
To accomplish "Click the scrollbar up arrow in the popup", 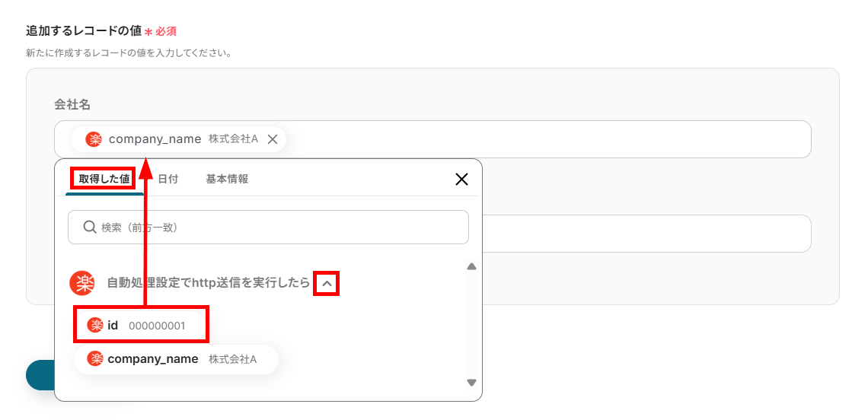I will (x=471, y=266).
